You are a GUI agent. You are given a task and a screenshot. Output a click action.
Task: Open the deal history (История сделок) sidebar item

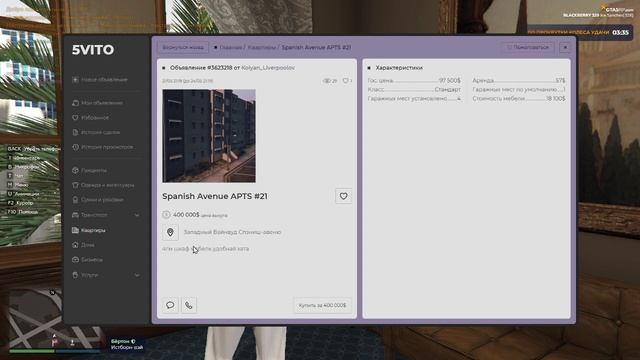point(96,132)
